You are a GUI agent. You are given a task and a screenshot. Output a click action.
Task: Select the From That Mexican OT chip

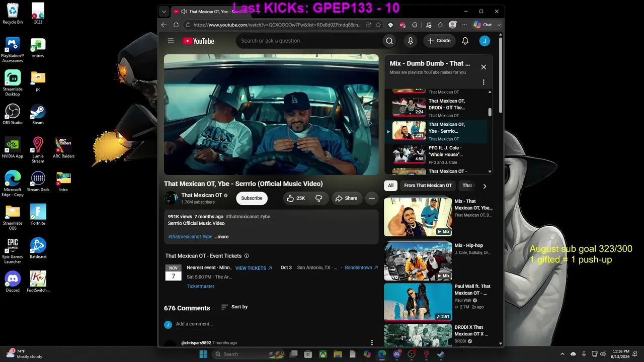click(x=428, y=186)
